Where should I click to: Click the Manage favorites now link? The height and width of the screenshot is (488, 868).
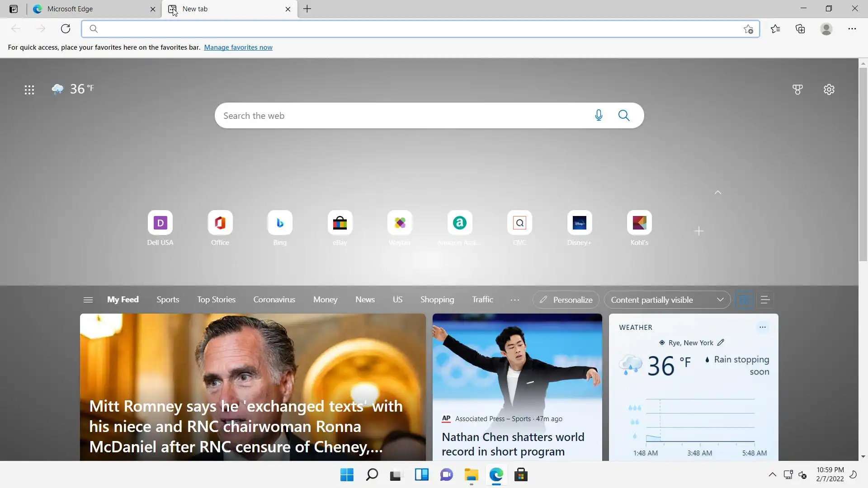(x=238, y=47)
